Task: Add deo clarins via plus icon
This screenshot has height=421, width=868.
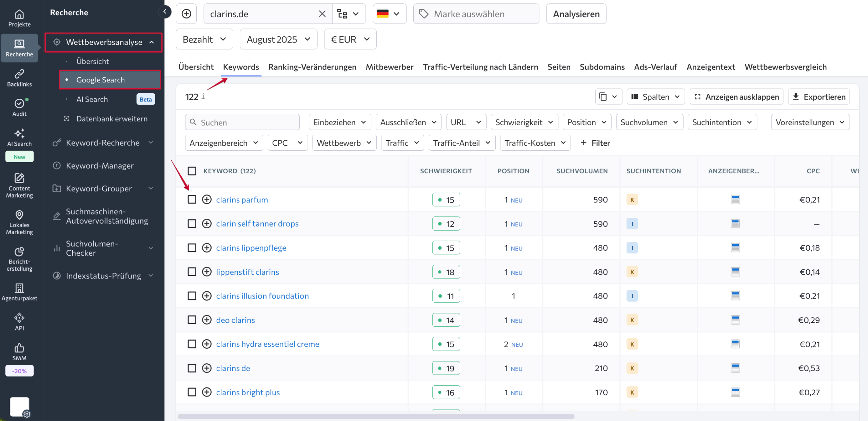Action: pyautogui.click(x=207, y=320)
